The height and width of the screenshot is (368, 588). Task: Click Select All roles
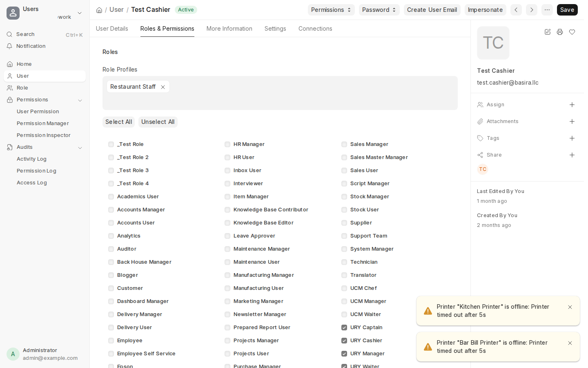click(118, 122)
